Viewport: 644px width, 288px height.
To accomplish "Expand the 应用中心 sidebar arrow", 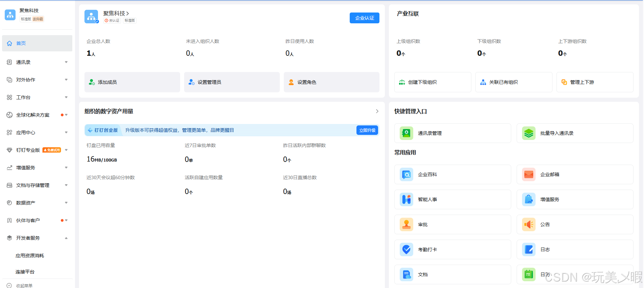I will pos(66,133).
